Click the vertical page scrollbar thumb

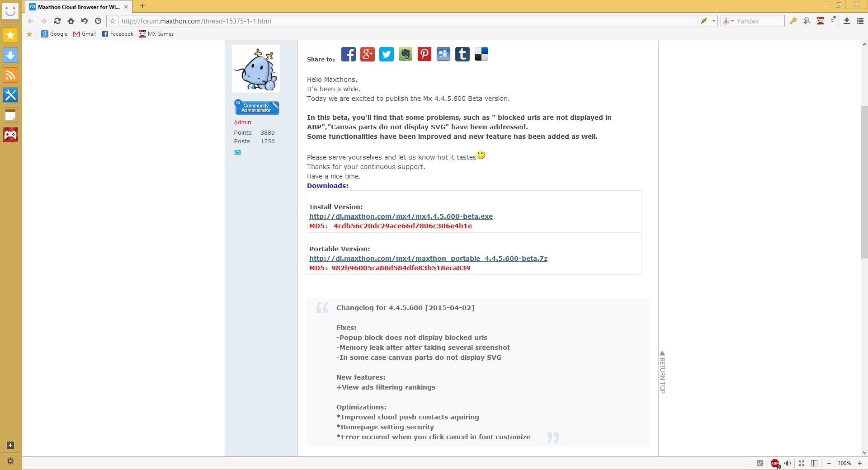pyautogui.click(x=864, y=182)
